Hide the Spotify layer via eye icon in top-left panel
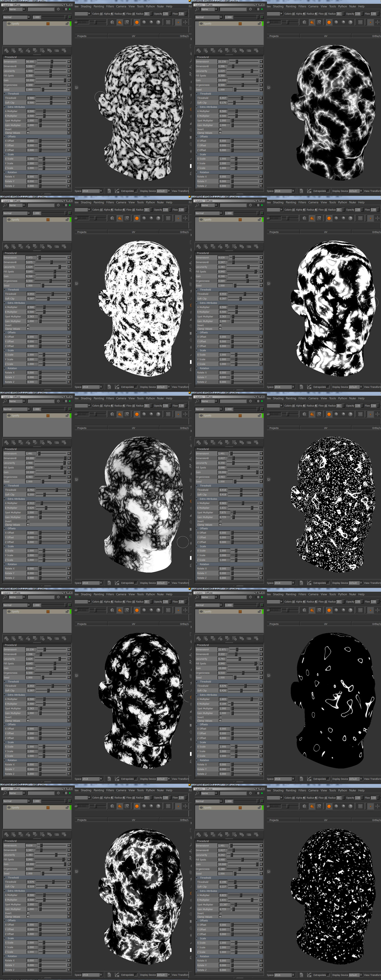The height and width of the screenshot is (980, 381). tap(9, 24)
